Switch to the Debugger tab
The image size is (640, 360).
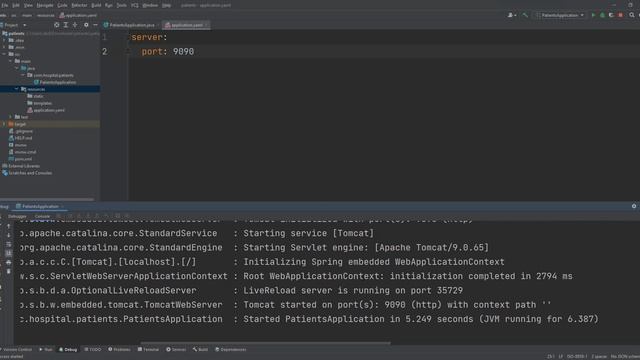point(17,216)
